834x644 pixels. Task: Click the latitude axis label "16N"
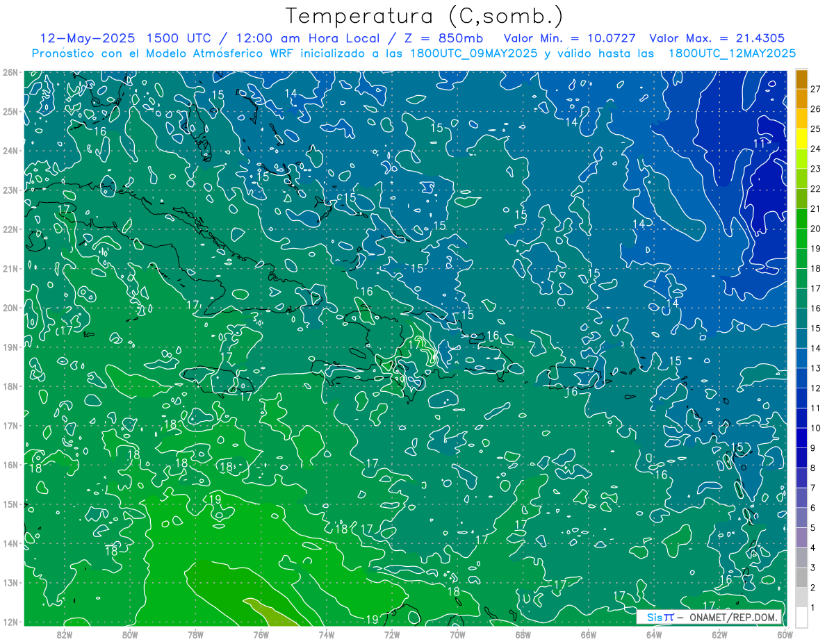point(10,465)
